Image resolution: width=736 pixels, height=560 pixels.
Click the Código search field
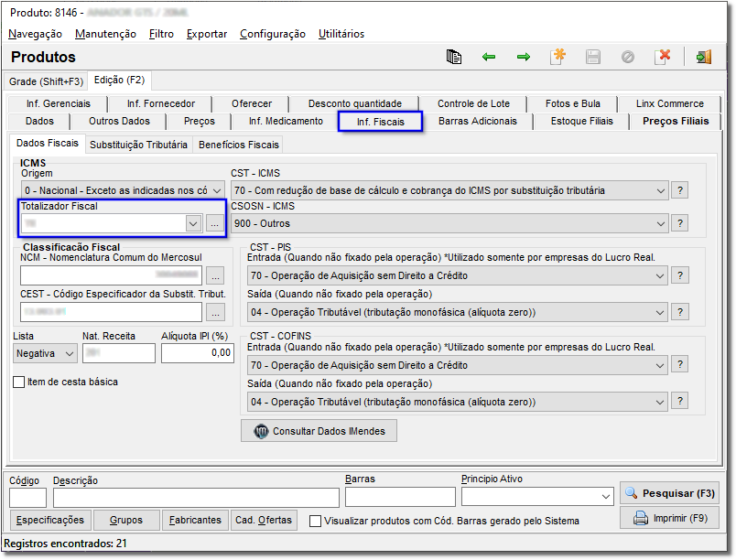click(x=27, y=497)
